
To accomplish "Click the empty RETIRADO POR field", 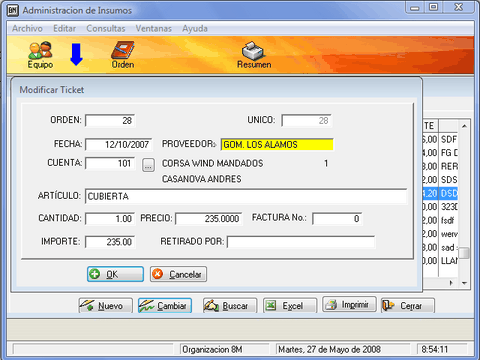I will (301, 242).
